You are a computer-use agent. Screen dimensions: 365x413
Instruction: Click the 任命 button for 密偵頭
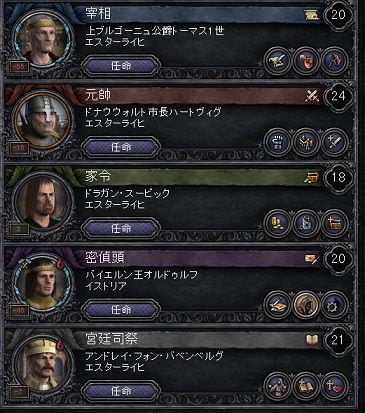click(x=121, y=310)
